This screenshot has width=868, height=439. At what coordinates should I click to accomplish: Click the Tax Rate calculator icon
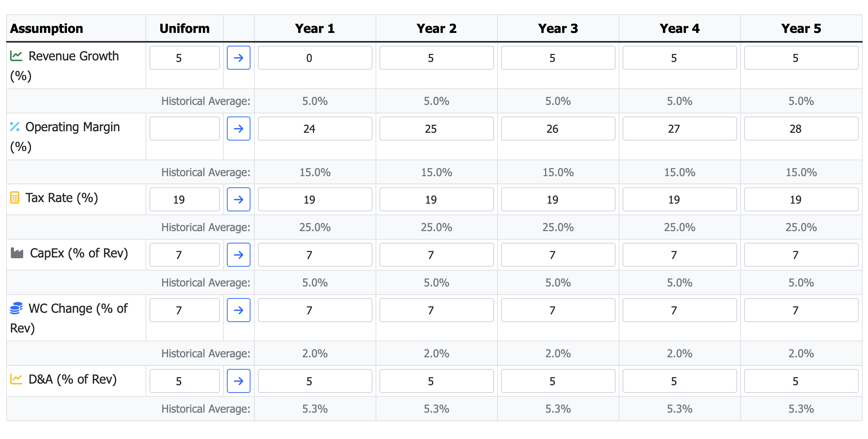tap(15, 197)
